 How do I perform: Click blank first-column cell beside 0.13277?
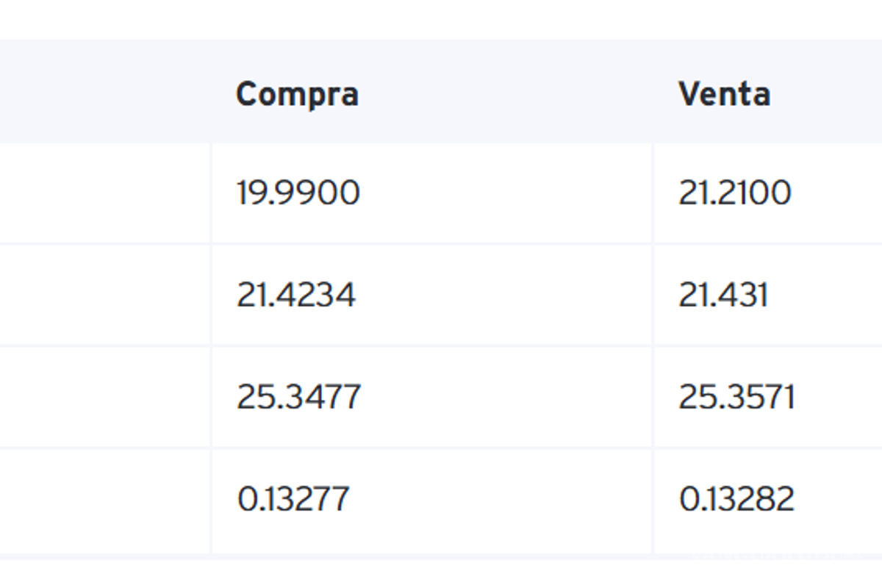pos(103,500)
